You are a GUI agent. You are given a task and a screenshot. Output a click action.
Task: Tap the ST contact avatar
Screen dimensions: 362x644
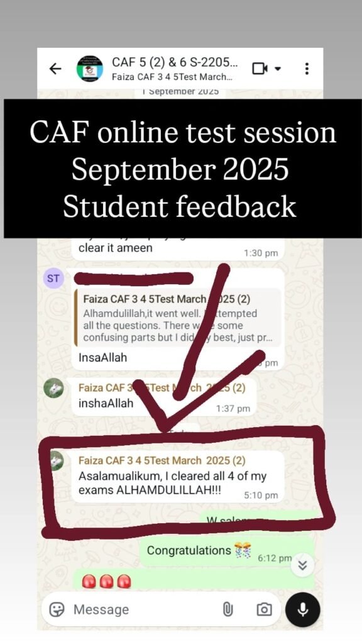[x=53, y=279]
